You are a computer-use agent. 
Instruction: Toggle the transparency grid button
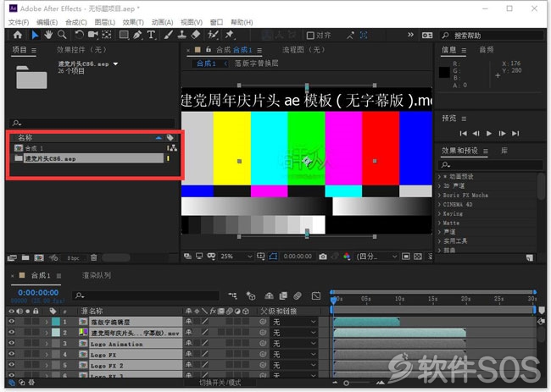tap(418, 257)
